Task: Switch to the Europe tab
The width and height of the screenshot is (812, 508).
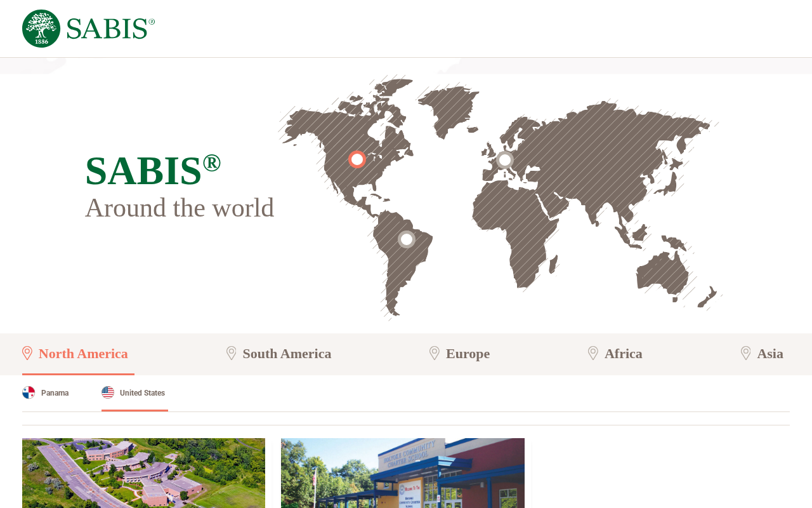Action: pos(460,354)
